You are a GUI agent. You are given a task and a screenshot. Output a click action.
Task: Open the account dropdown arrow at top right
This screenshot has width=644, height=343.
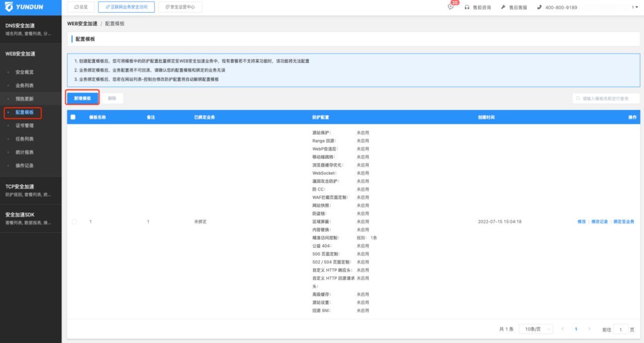[635, 8]
